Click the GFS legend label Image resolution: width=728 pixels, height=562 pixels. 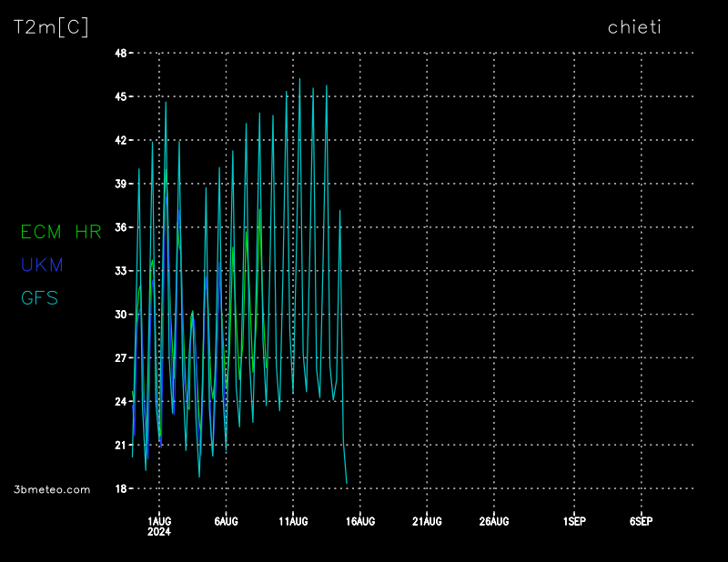tap(39, 298)
